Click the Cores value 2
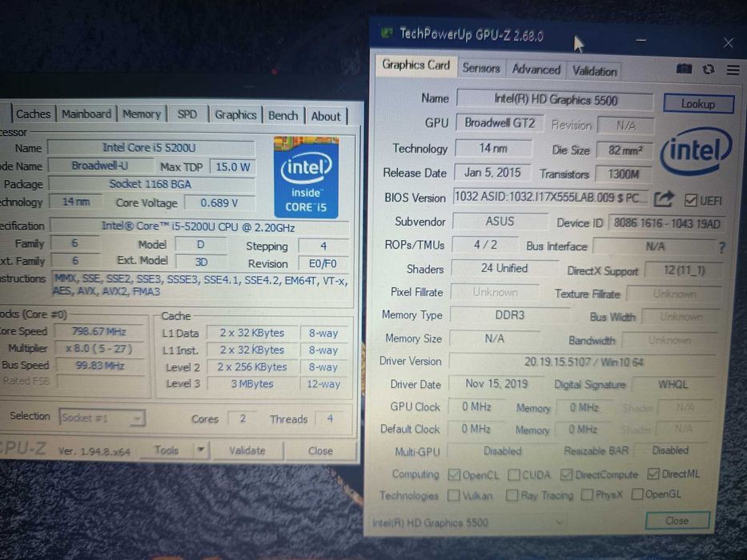The width and height of the screenshot is (747, 560). tap(243, 418)
